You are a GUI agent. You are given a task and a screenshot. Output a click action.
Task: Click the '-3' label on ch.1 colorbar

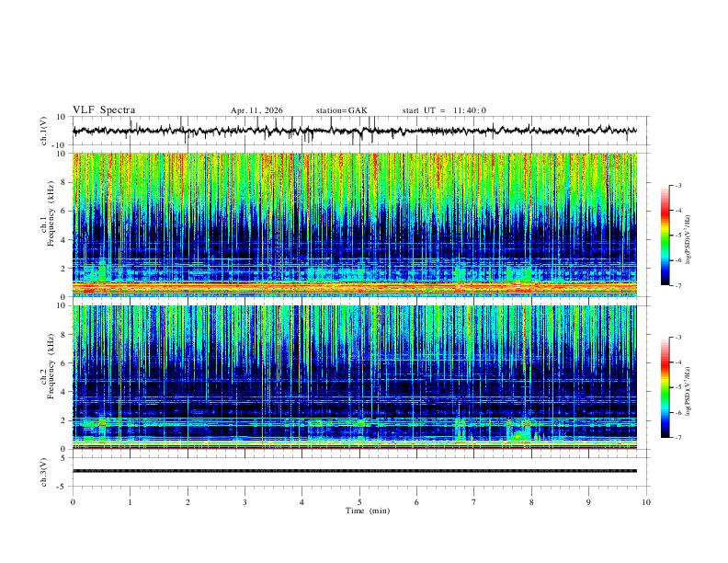pos(677,185)
